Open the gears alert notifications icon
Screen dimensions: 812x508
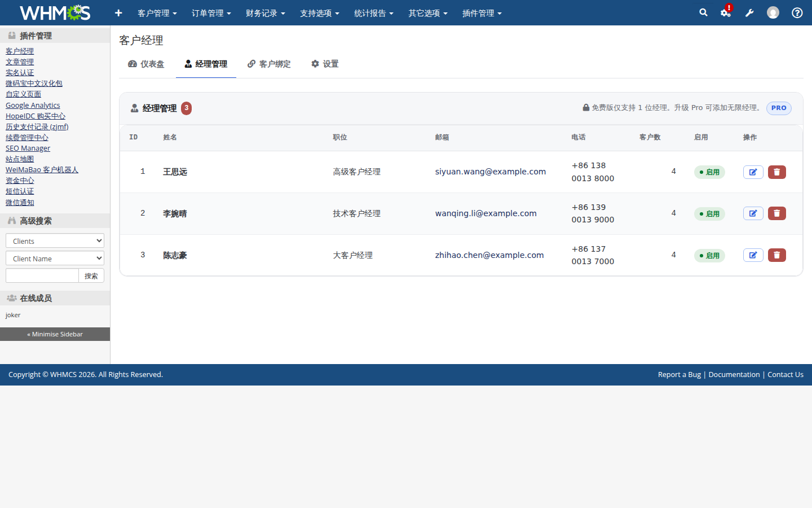tap(726, 12)
